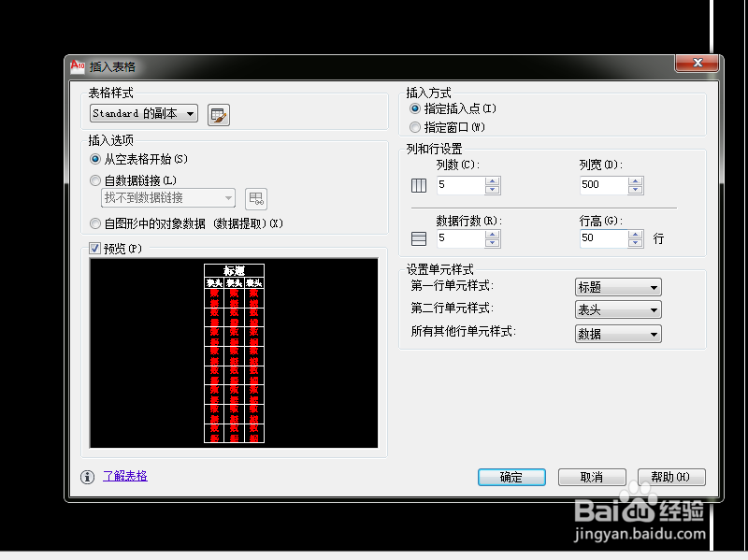The image size is (748, 560).
Task: Increase 行高 with the up arrow
Action: coord(636,235)
